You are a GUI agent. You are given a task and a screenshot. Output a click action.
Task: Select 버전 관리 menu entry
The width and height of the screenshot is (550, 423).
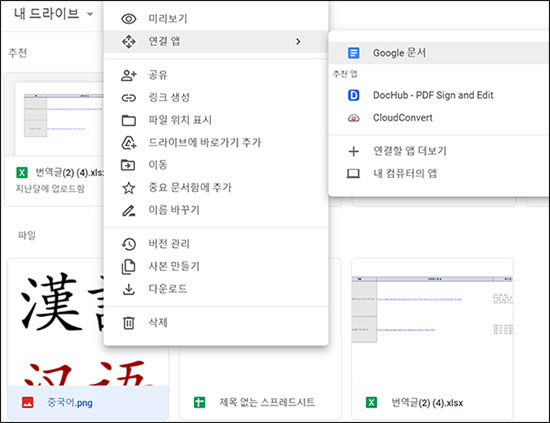216,244
